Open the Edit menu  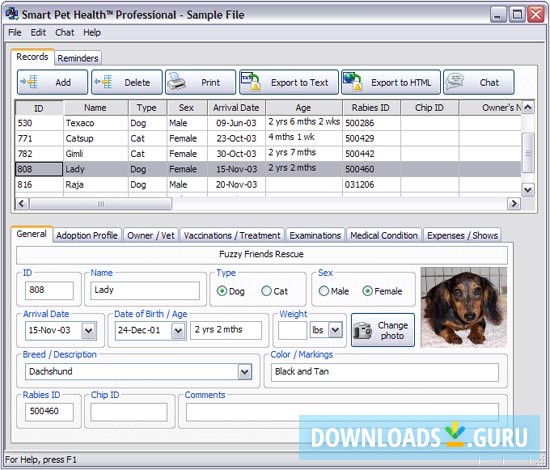click(x=38, y=33)
